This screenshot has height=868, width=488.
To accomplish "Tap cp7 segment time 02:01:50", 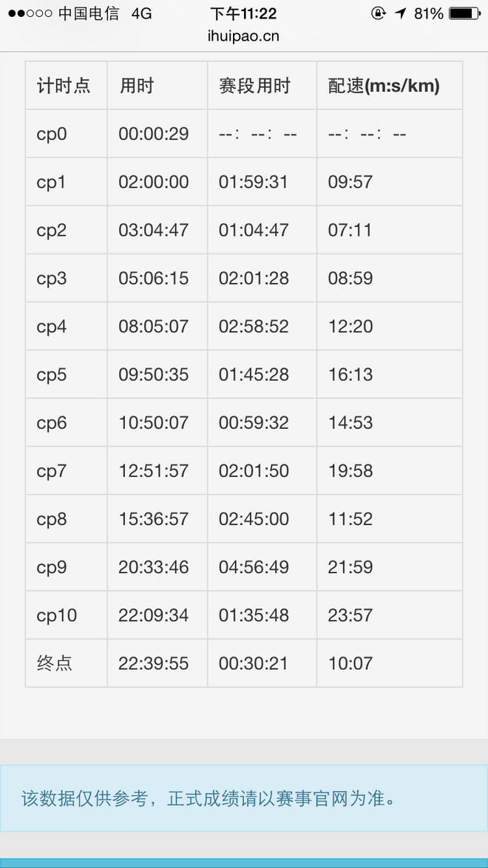I will point(254,471).
